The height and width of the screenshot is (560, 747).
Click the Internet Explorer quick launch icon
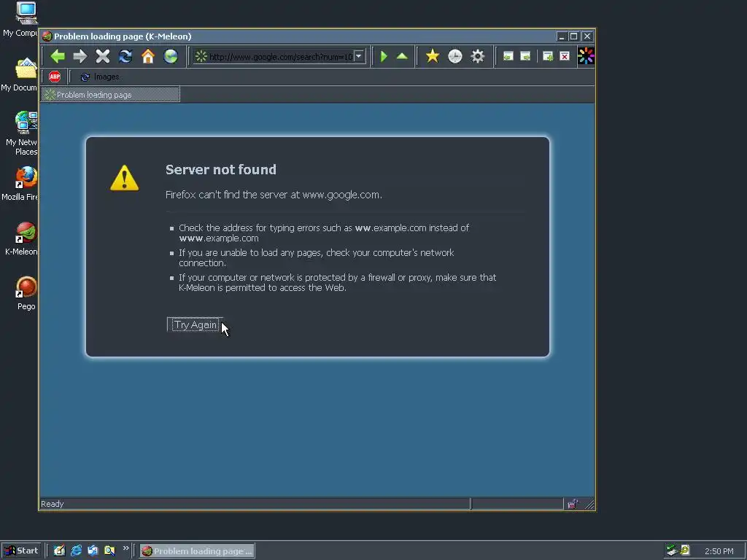point(76,551)
